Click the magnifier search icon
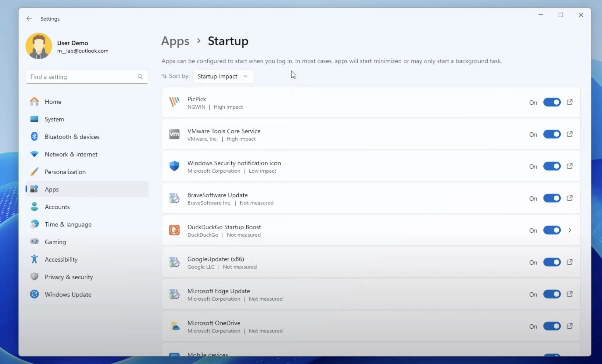602x364 pixels. tap(140, 77)
